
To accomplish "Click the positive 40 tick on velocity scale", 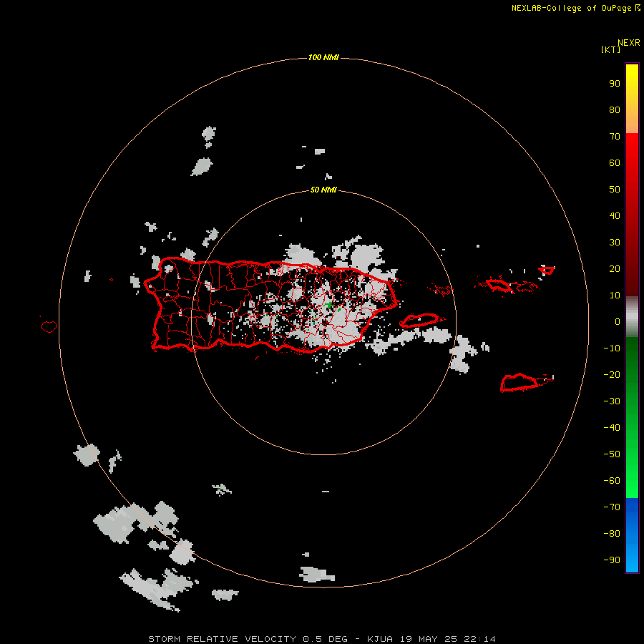I will [615, 215].
